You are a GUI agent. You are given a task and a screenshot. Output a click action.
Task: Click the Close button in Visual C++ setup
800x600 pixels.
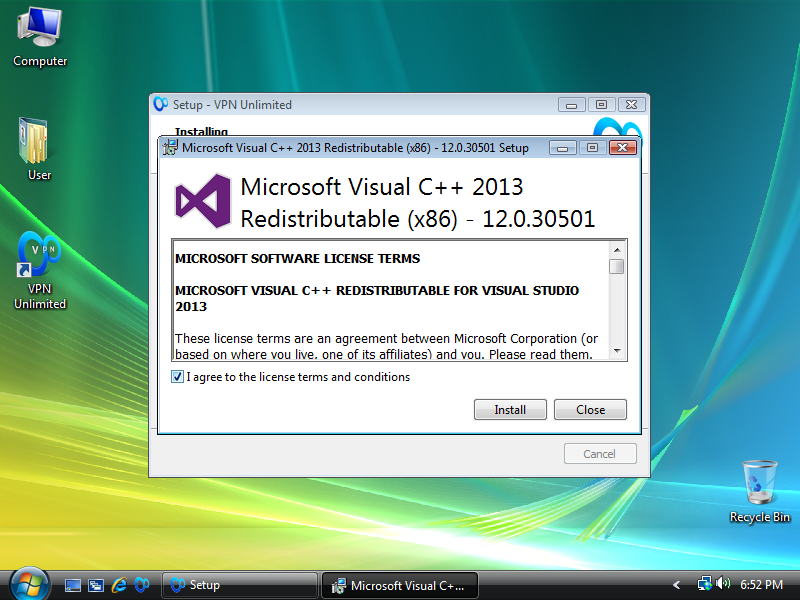click(x=590, y=410)
